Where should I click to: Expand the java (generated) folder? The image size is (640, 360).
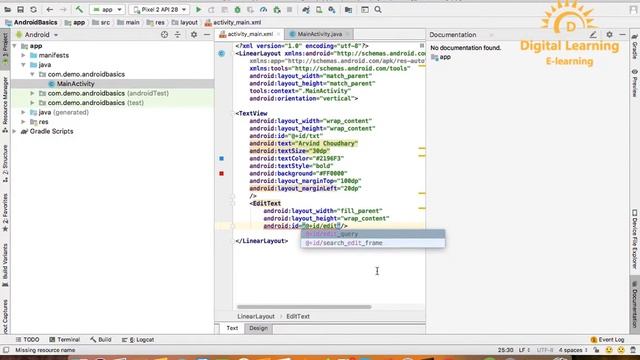pyautogui.click(x=23, y=112)
